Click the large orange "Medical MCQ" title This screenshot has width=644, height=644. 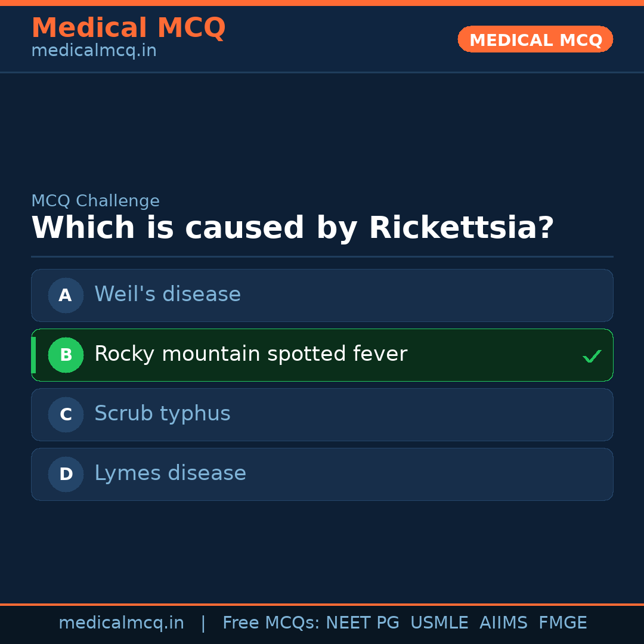tap(128, 28)
